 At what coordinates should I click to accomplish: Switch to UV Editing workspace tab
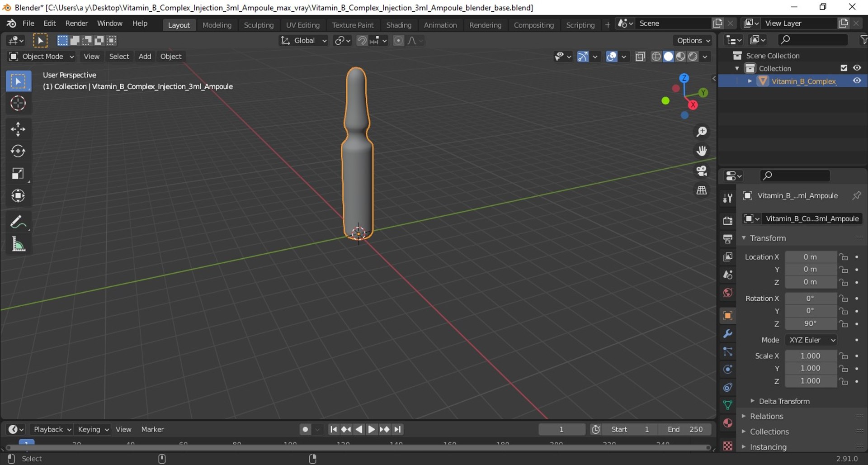click(302, 25)
